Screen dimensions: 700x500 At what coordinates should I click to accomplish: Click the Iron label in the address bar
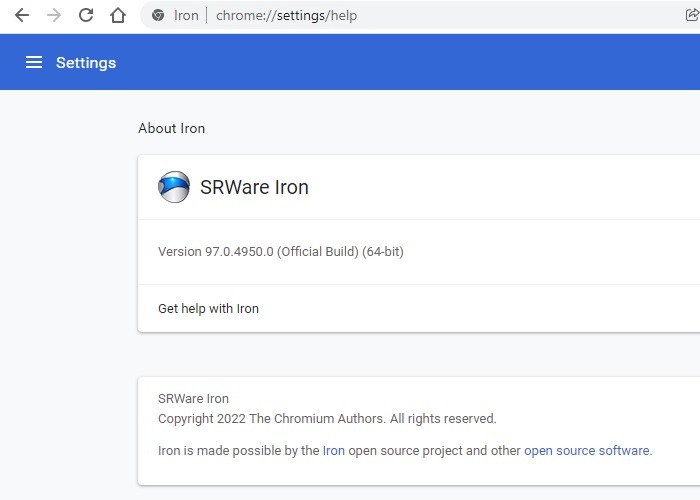[x=186, y=15]
